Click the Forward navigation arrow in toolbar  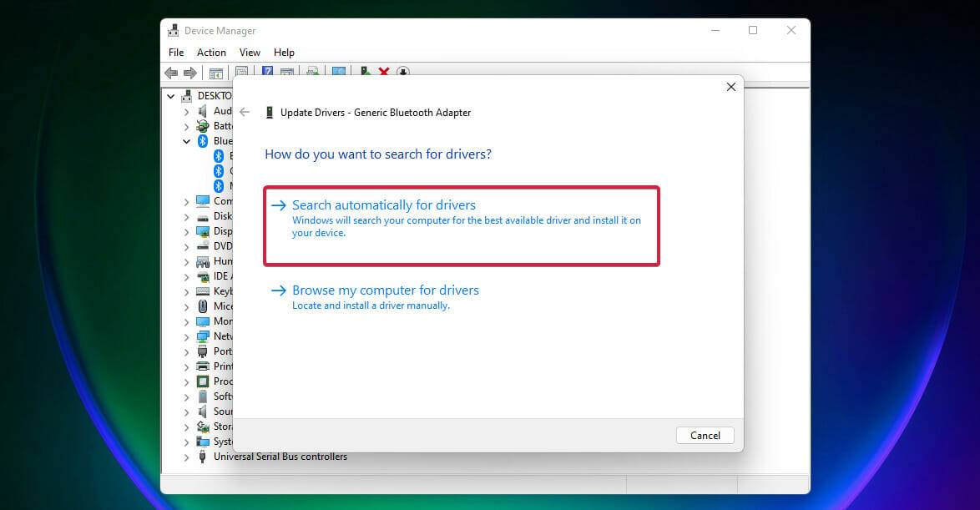[x=190, y=73]
